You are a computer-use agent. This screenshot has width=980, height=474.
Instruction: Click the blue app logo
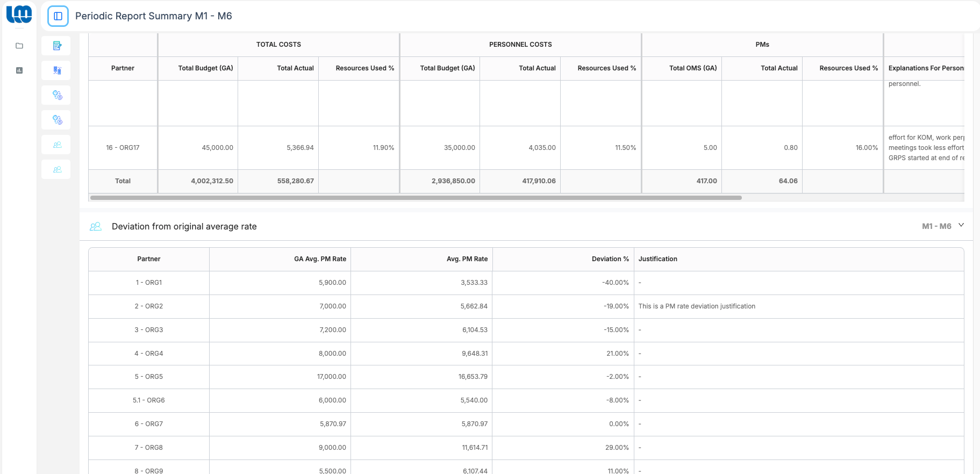[x=19, y=15]
